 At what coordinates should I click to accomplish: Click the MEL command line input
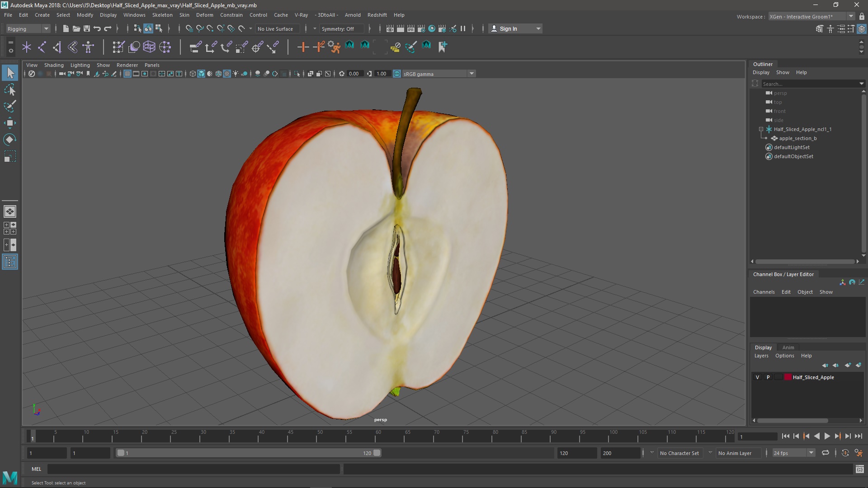(x=193, y=469)
